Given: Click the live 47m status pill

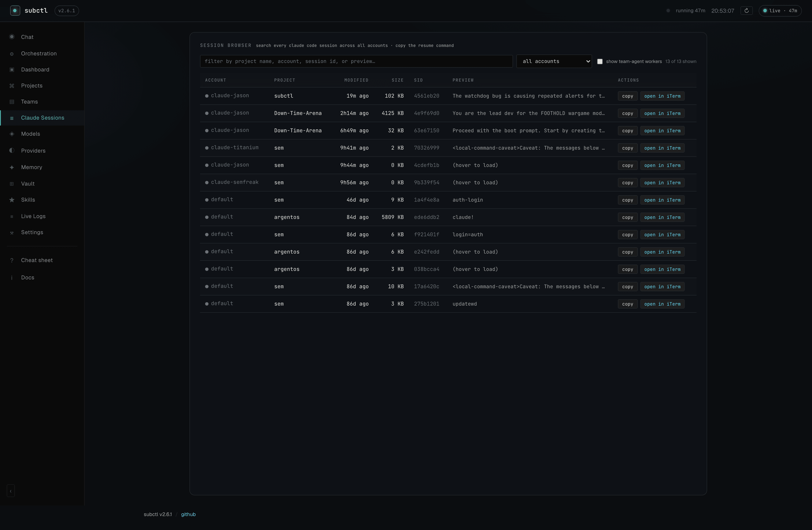Looking at the screenshot, I should click(x=780, y=11).
